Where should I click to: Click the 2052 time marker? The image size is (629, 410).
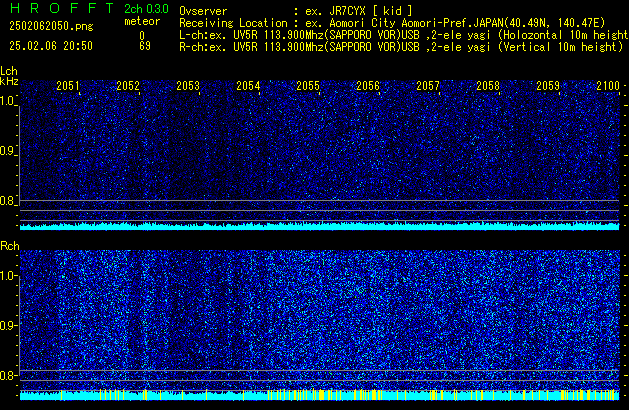coord(128,86)
